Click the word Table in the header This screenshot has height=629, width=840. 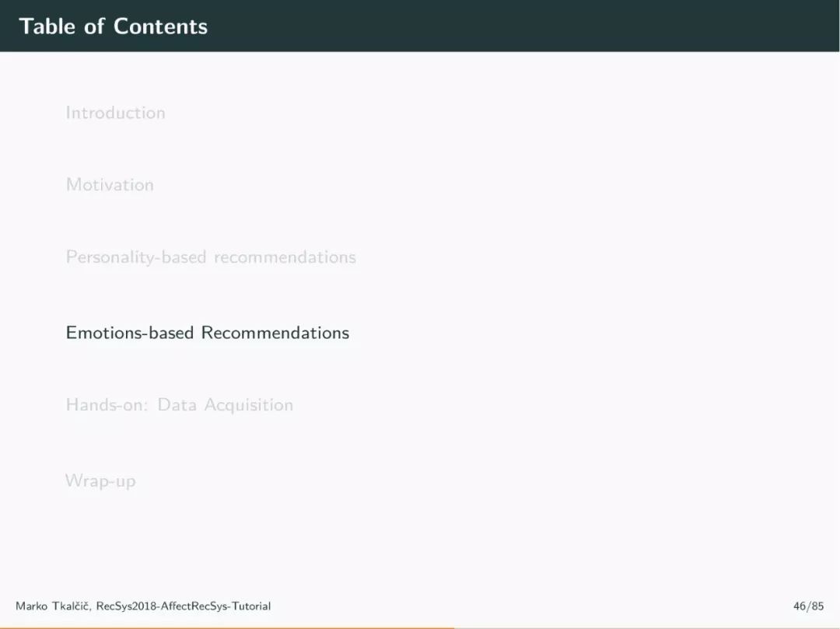click(47, 26)
